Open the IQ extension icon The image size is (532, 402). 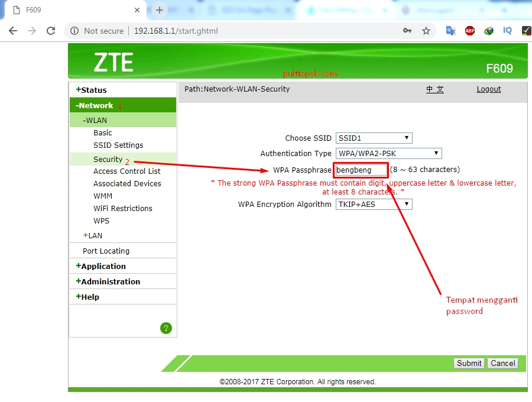(x=508, y=31)
